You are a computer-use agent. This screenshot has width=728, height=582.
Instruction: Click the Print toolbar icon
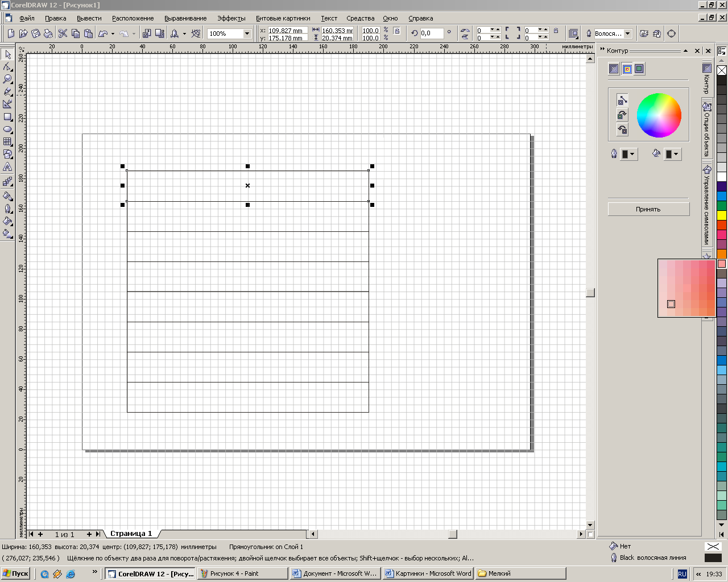48,34
